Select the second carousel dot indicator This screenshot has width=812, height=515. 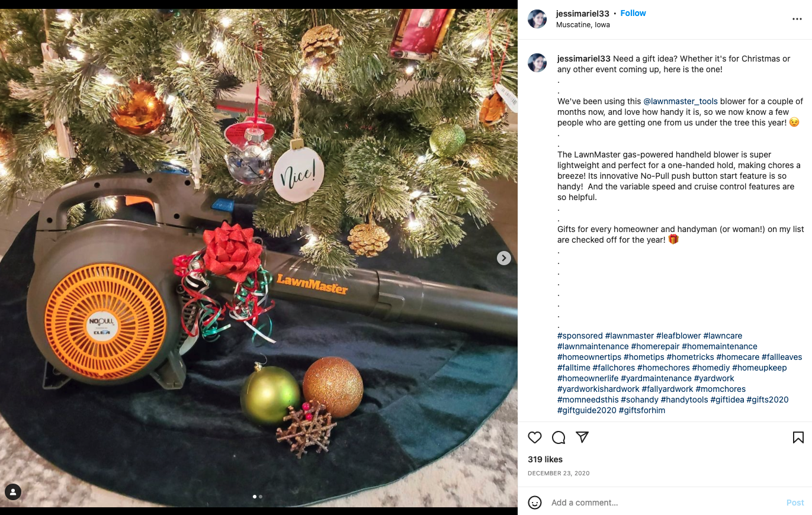click(x=261, y=497)
